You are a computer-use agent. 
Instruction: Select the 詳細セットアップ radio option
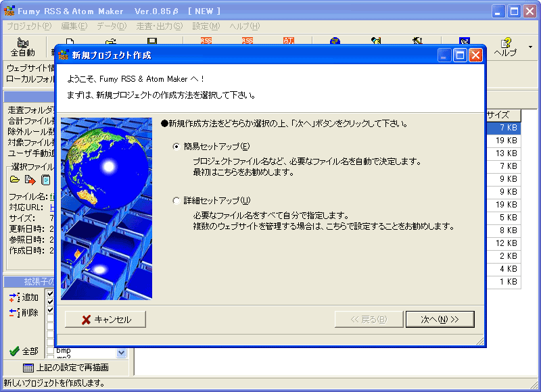[177, 201]
